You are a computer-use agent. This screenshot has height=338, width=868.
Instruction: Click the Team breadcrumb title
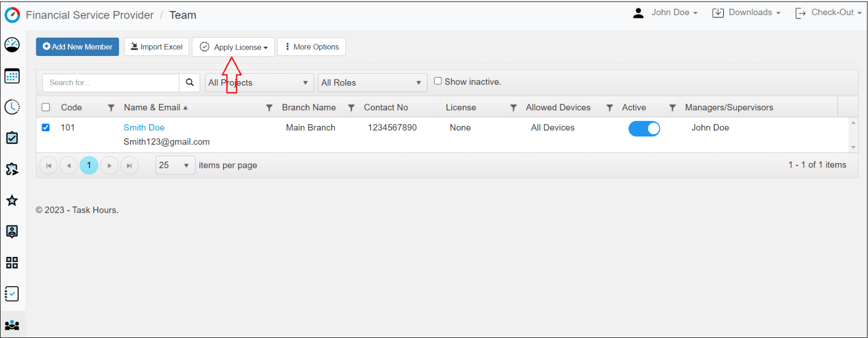pyautogui.click(x=182, y=15)
